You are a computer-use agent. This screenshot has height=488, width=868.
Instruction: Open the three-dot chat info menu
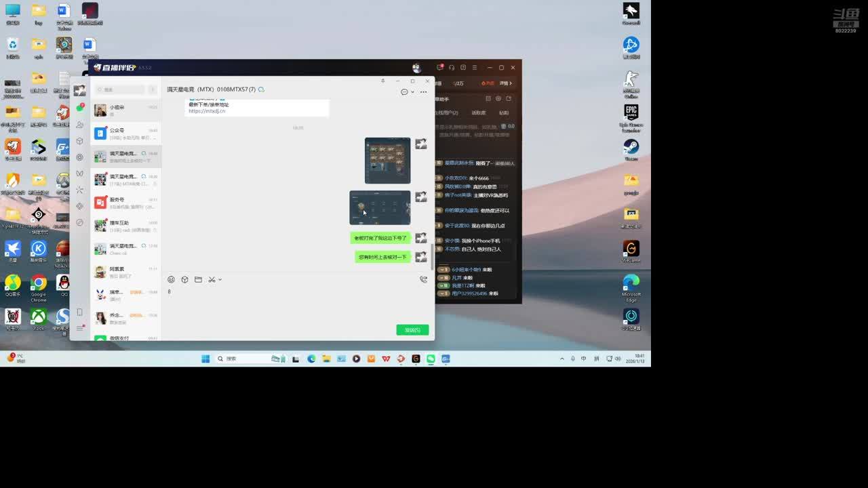(x=423, y=92)
